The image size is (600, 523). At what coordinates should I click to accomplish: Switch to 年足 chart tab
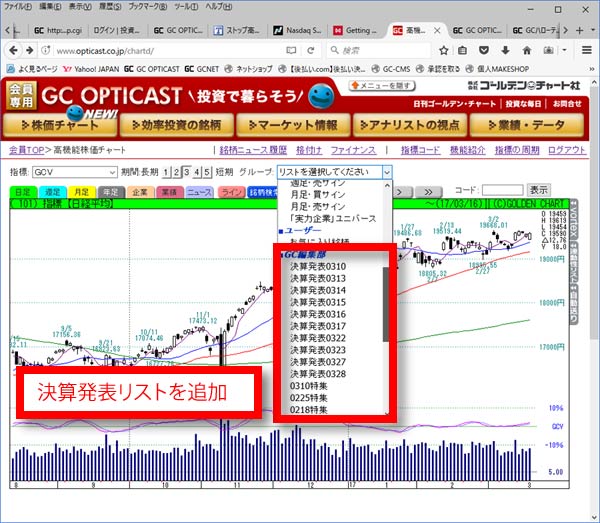point(111,192)
